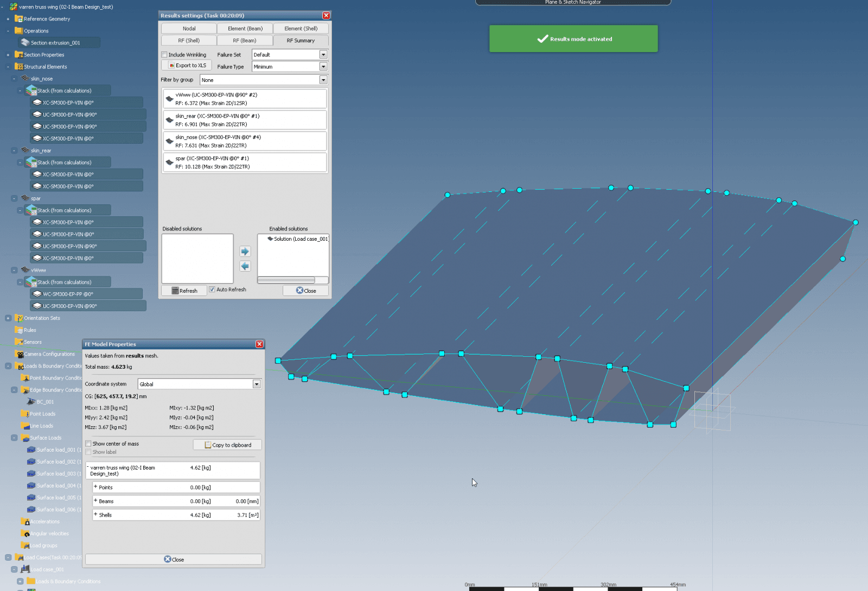The height and width of the screenshot is (591, 868).
Task: Click the Point Loads icon
Action: point(25,414)
